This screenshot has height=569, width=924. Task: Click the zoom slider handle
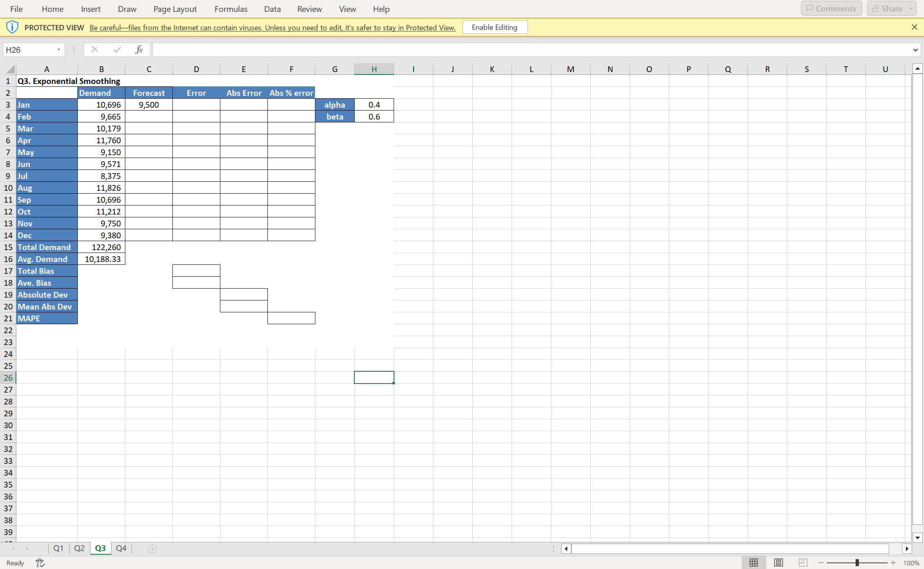857,563
